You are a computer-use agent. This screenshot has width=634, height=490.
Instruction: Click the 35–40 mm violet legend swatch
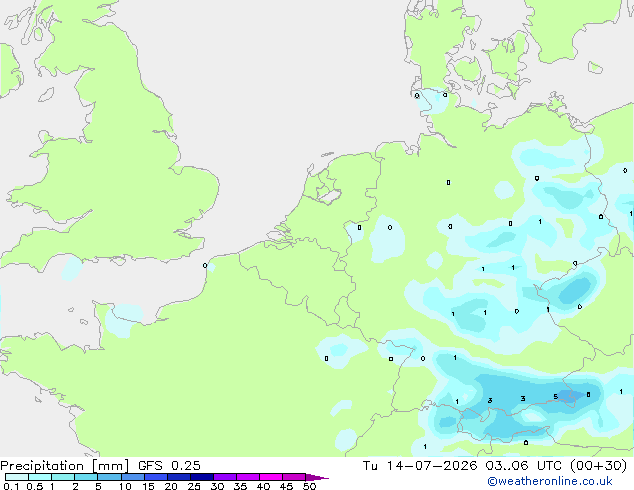pos(247,477)
